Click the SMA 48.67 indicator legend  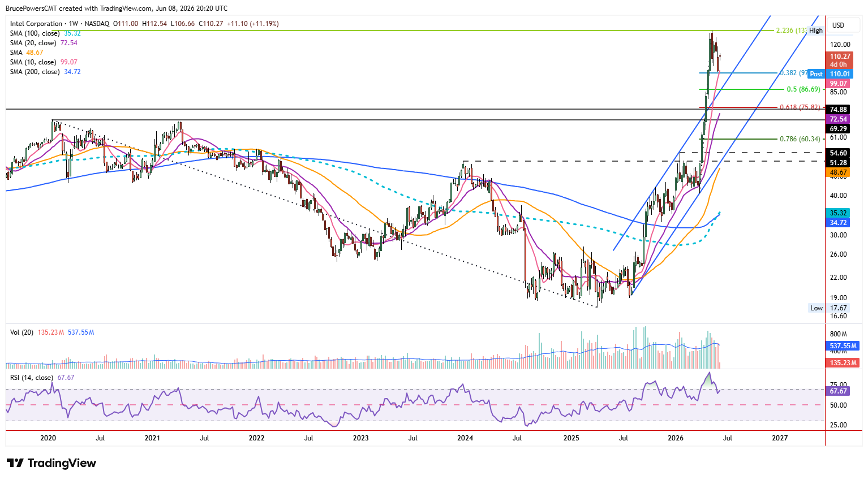click(27, 53)
